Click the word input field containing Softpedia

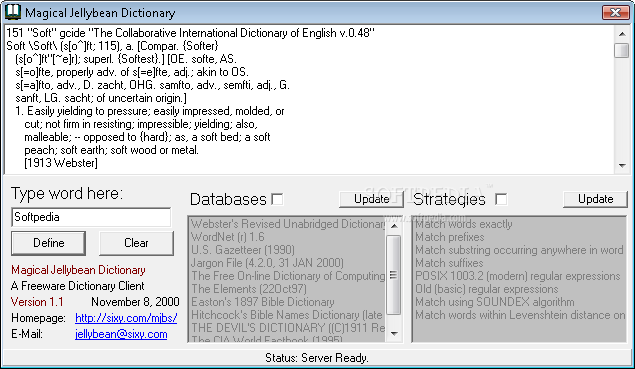[91, 218]
